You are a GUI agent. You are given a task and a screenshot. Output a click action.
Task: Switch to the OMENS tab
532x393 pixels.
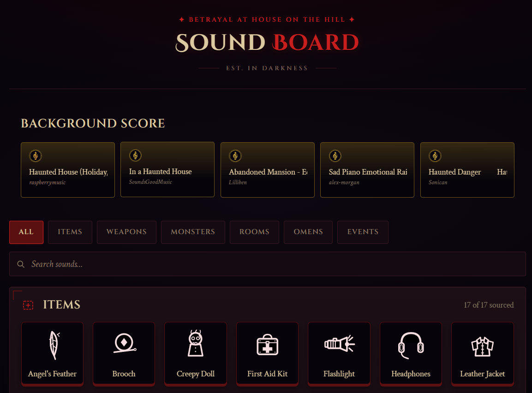point(308,232)
